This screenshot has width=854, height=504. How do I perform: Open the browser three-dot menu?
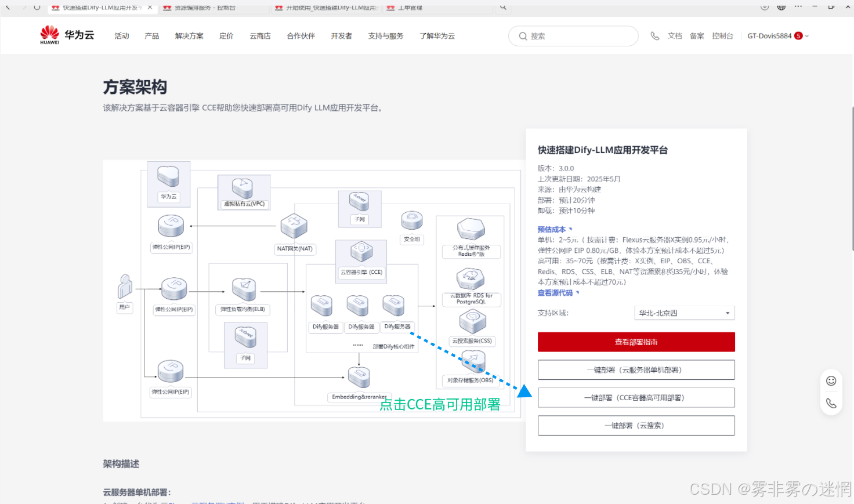point(798,6)
